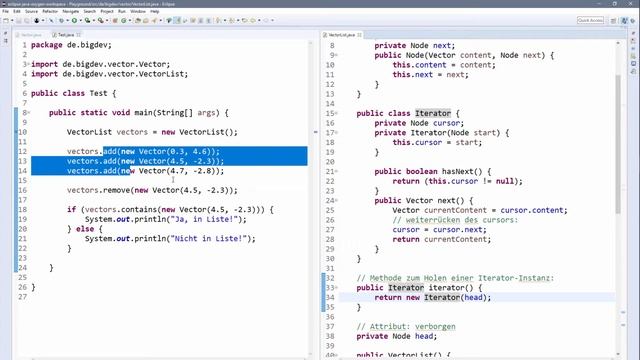
Task: Switch to the Debug perspective icon
Action: tap(633, 20)
